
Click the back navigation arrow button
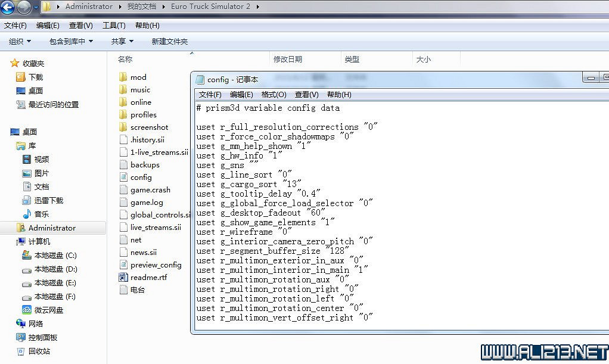pyautogui.click(x=8, y=8)
